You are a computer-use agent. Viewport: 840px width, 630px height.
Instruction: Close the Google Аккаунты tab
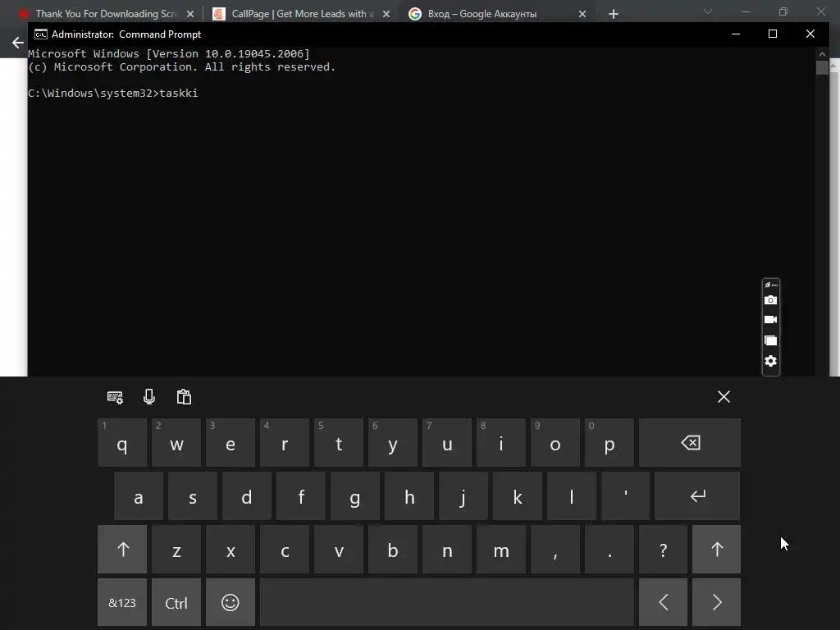pyautogui.click(x=582, y=14)
